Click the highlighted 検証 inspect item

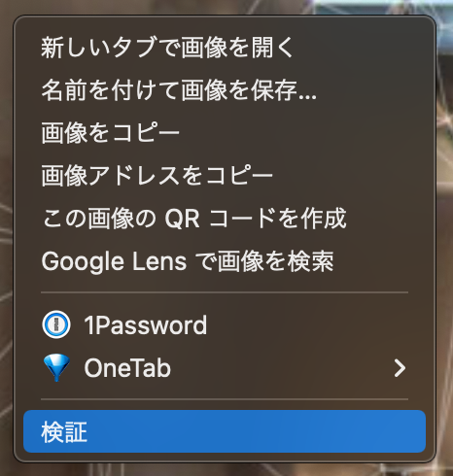(225, 431)
